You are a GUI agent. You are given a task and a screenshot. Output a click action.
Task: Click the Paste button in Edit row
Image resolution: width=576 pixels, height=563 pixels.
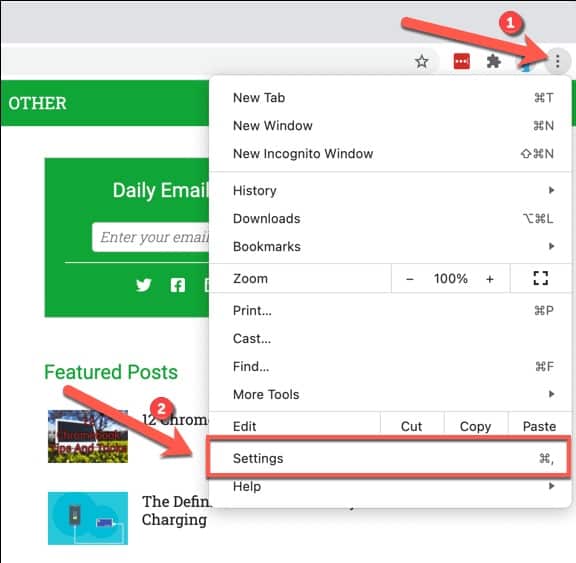click(539, 426)
